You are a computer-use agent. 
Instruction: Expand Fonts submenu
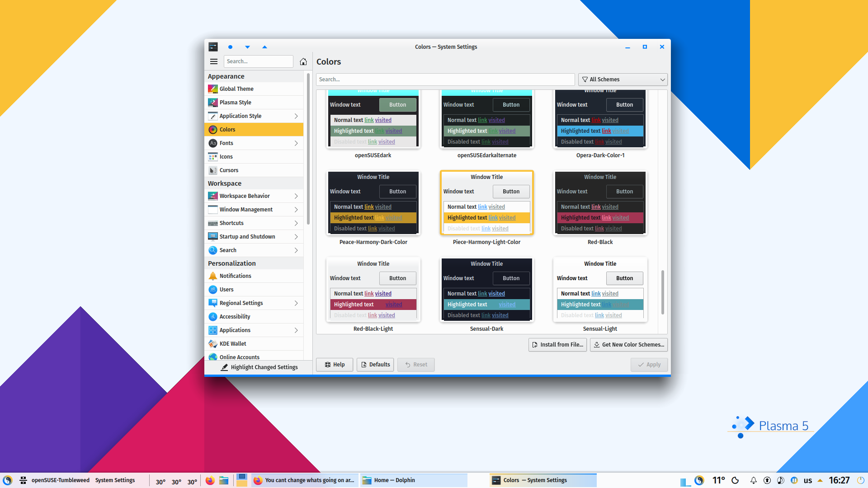point(296,143)
